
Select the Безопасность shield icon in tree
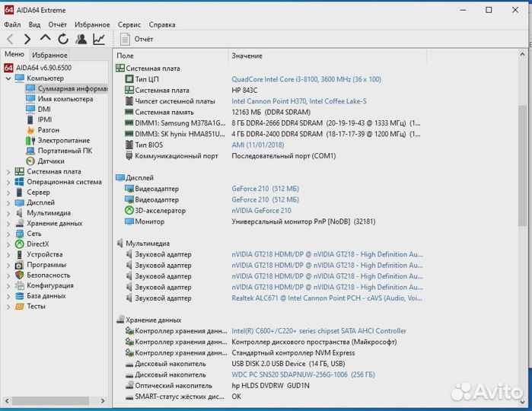(19, 276)
